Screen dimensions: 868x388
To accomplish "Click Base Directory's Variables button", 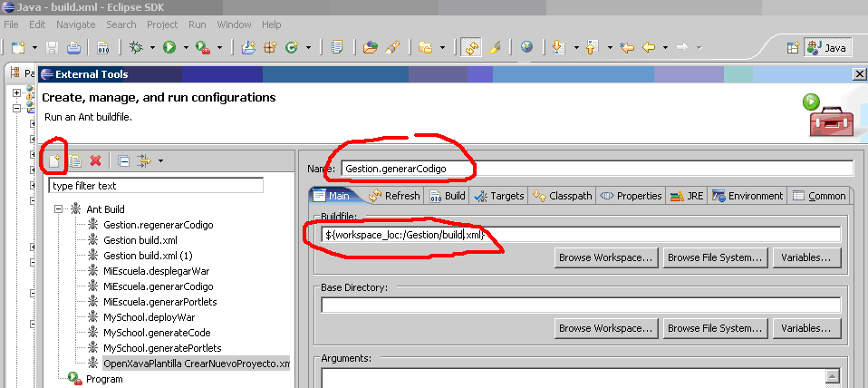I will (x=806, y=328).
